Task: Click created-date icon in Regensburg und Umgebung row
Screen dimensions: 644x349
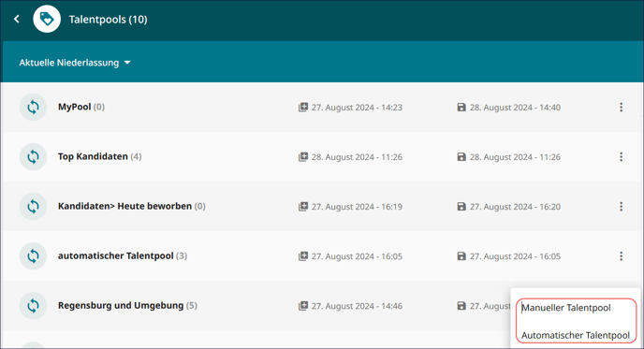Action: [303, 306]
